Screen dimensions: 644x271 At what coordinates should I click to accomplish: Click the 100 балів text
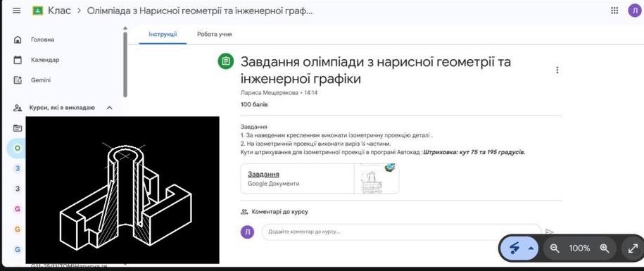point(254,105)
